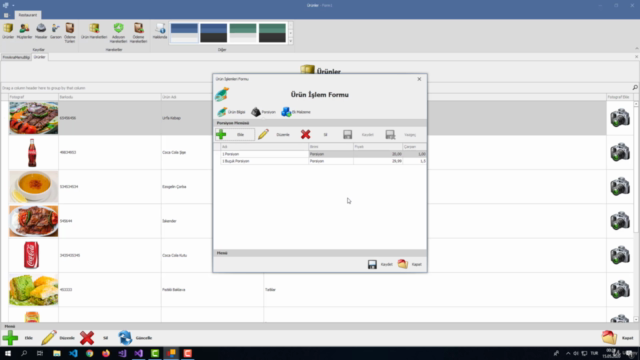Select the Restaurant ribbon tab
This screenshot has width=640, height=360.
pos(27,15)
